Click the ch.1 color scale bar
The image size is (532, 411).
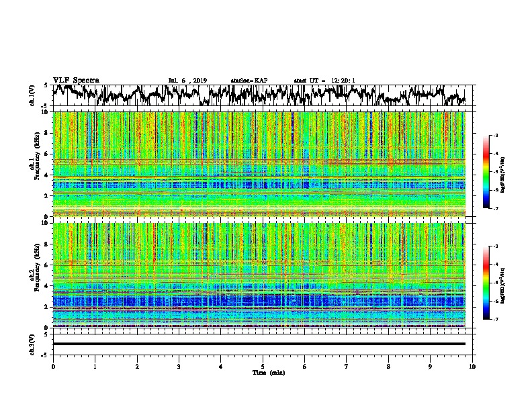coord(486,172)
